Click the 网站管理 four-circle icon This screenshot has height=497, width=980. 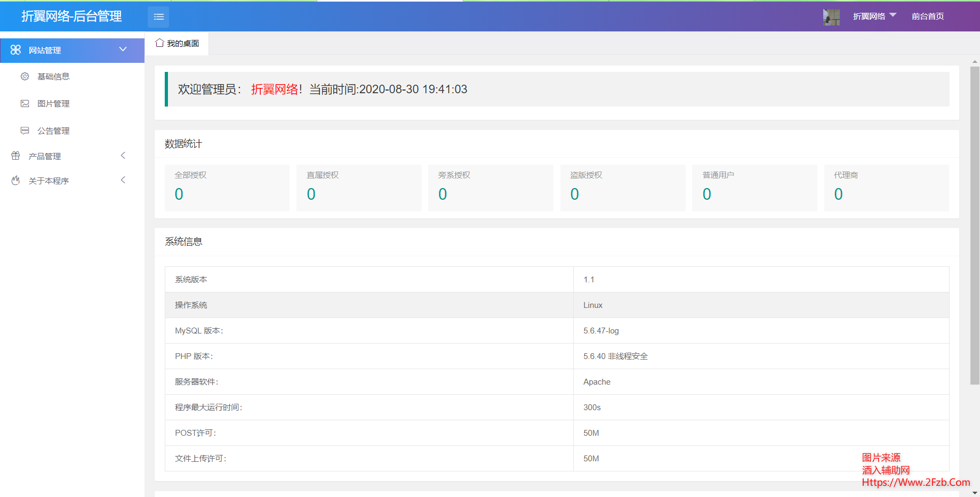coord(15,50)
